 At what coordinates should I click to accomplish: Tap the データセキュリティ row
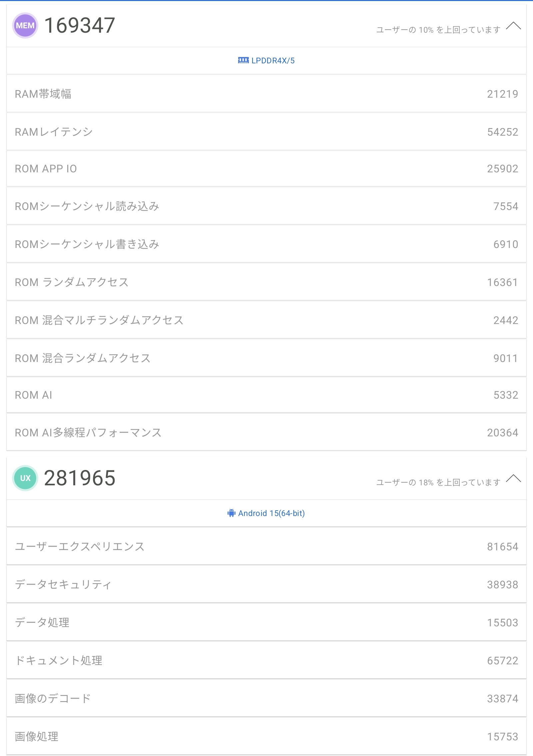(x=266, y=585)
